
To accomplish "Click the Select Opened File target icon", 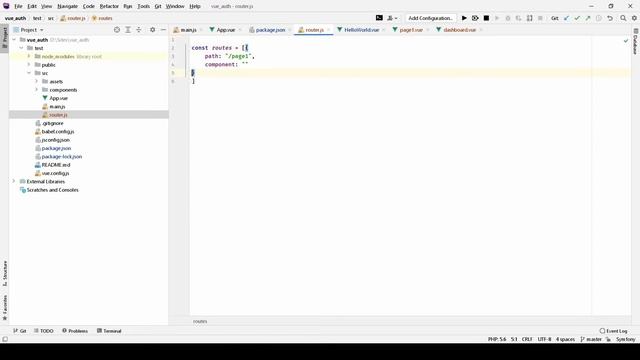I will (117, 30).
